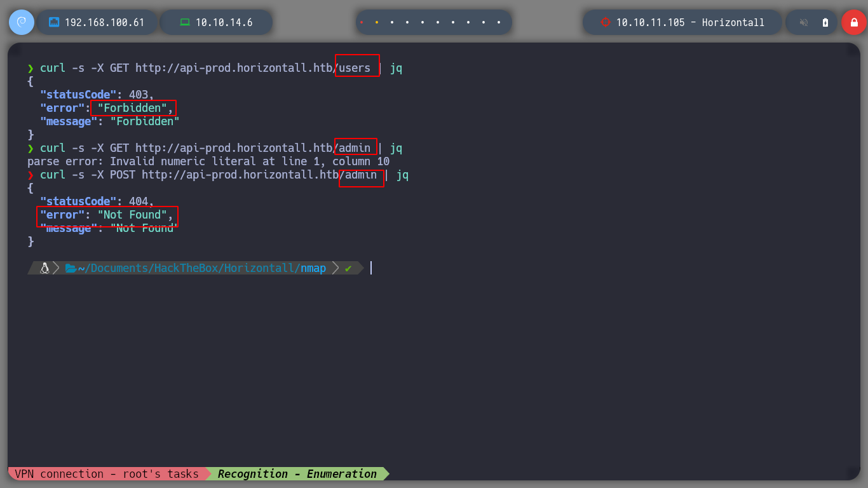Click the statusCode 404 value
This screenshot has width=868, height=488.
139,201
